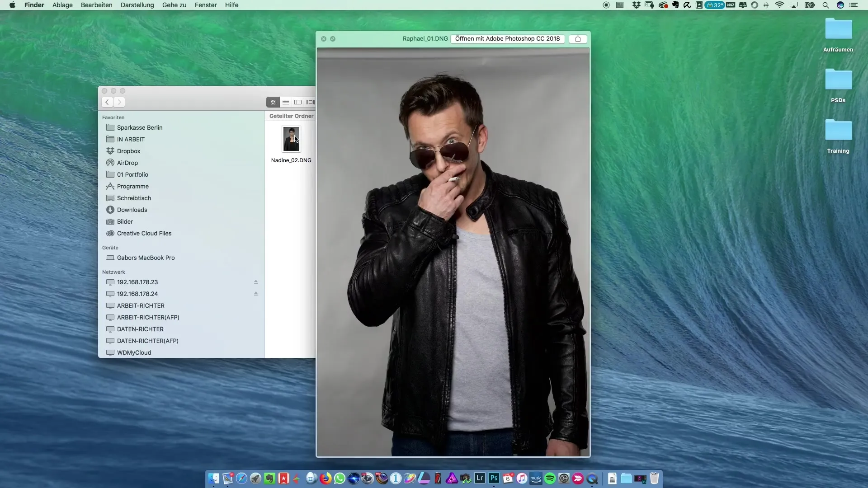Click the AirPlay display menu bar icon
The height and width of the screenshot is (488, 868).
pos(794,5)
